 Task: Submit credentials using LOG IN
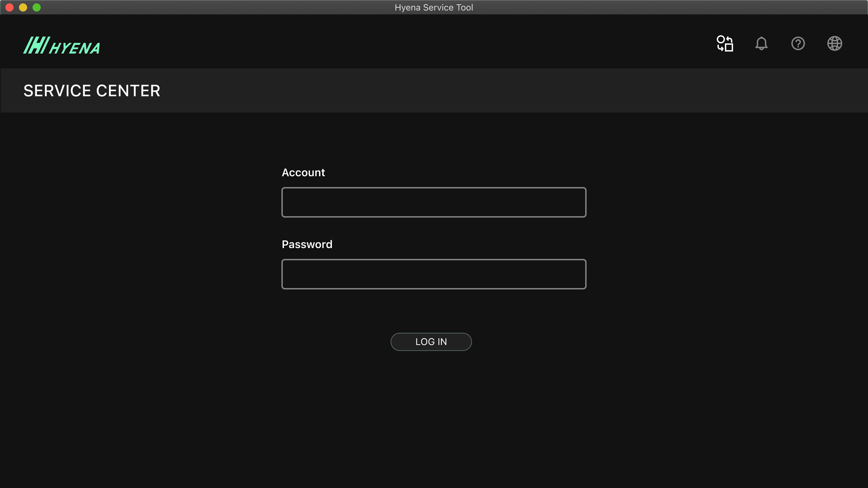[x=431, y=342]
